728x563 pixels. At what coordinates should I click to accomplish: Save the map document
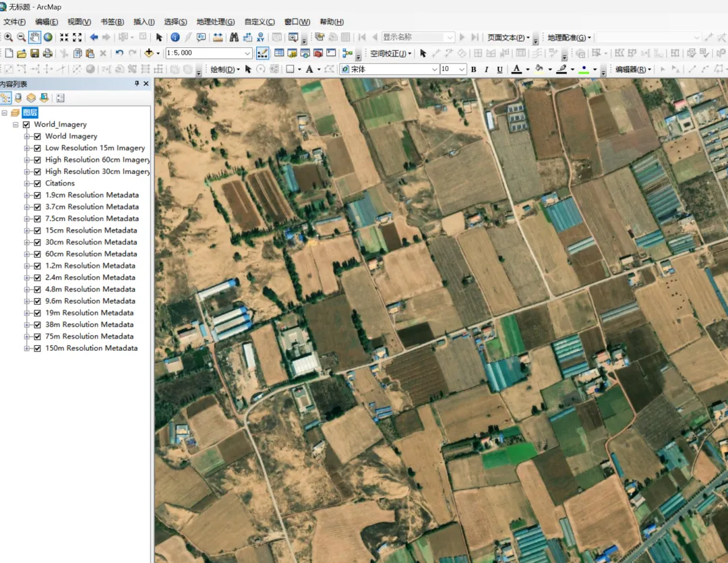coord(34,53)
